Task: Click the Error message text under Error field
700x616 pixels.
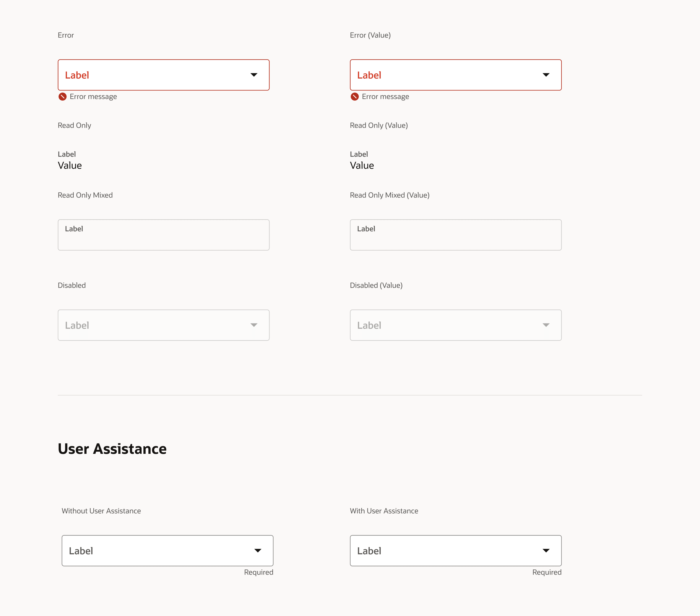Action: (x=93, y=97)
